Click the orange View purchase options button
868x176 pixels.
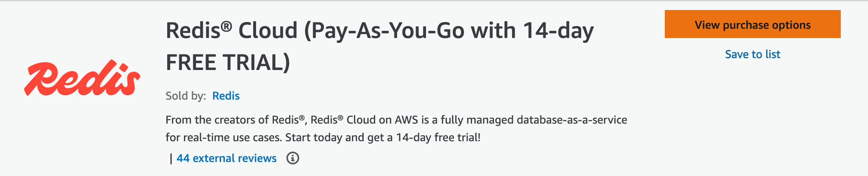752,24
